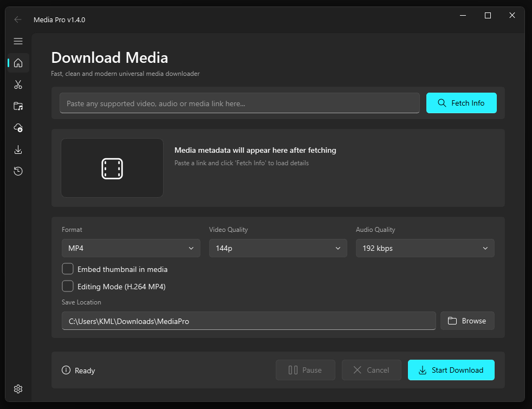Click the 'Ready' status text
The image size is (532, 409).
coord(85,371)
